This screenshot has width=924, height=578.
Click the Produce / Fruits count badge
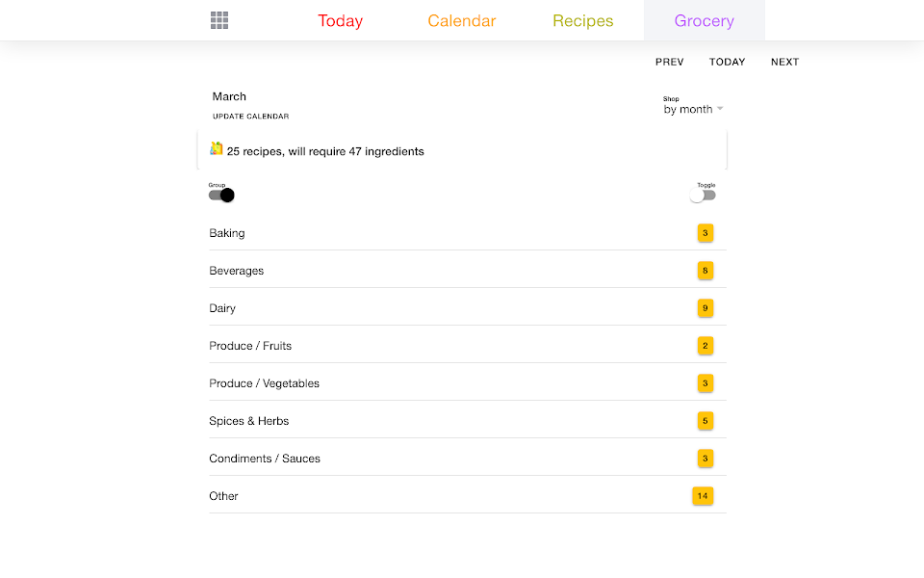706,346
